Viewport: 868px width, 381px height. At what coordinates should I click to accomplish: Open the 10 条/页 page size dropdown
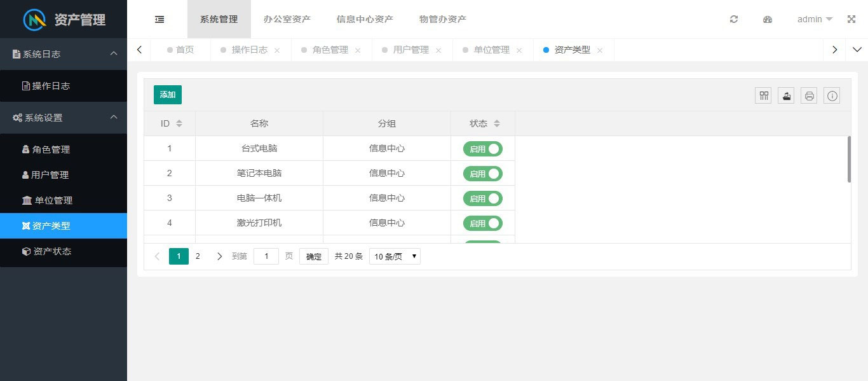click(x=395, y=256)
